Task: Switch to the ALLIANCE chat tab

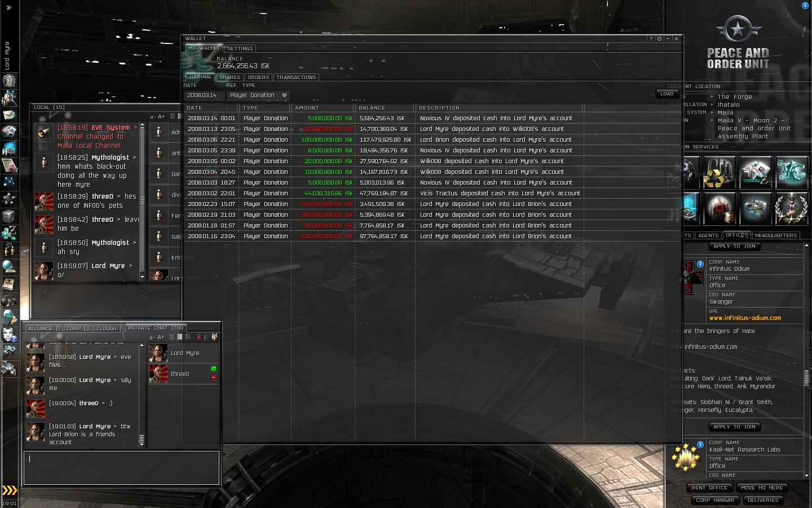Action: [43, 329]
